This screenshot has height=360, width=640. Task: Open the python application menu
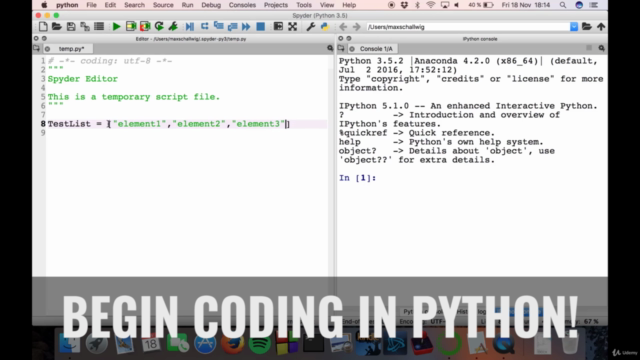pos(67,5)
